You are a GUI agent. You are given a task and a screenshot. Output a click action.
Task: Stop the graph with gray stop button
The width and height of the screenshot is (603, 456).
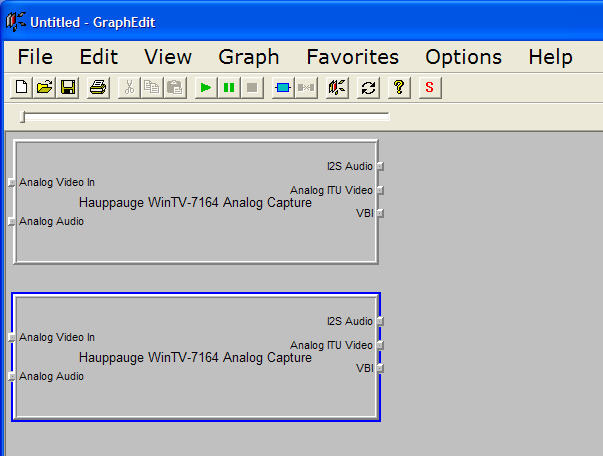tap(252, 88)
